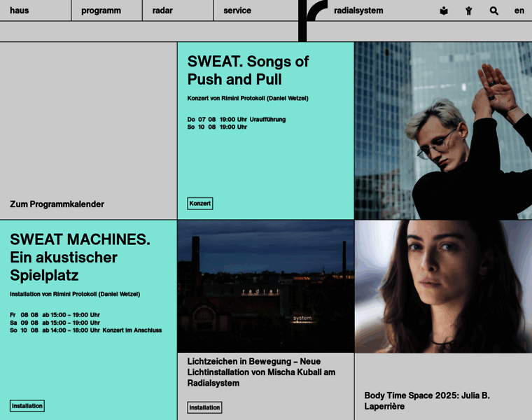Open the easy language book icon

coord(444,11)
